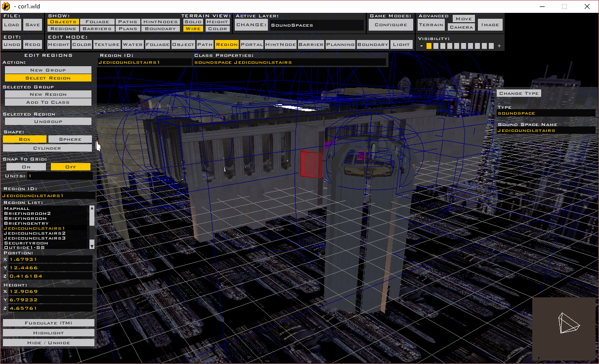Image resolution: width=599 pixels, height=364 pixels.
Task: Choose the Box region shape
Action: pos(25,139)
